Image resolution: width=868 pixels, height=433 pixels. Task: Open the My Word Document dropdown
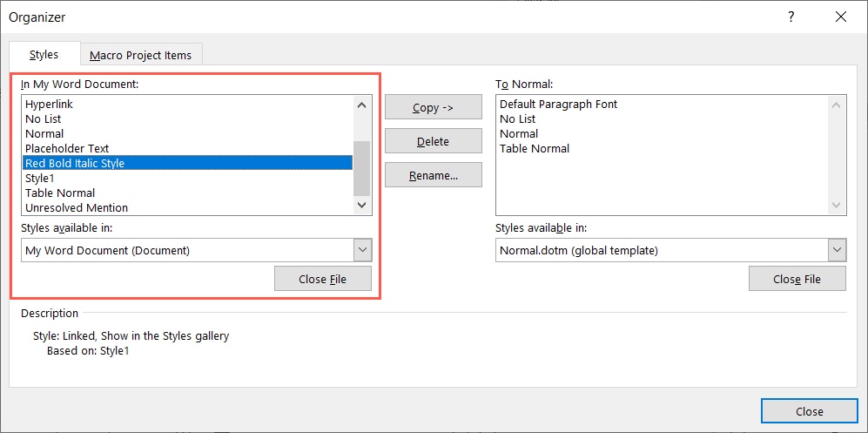(363, 251)
